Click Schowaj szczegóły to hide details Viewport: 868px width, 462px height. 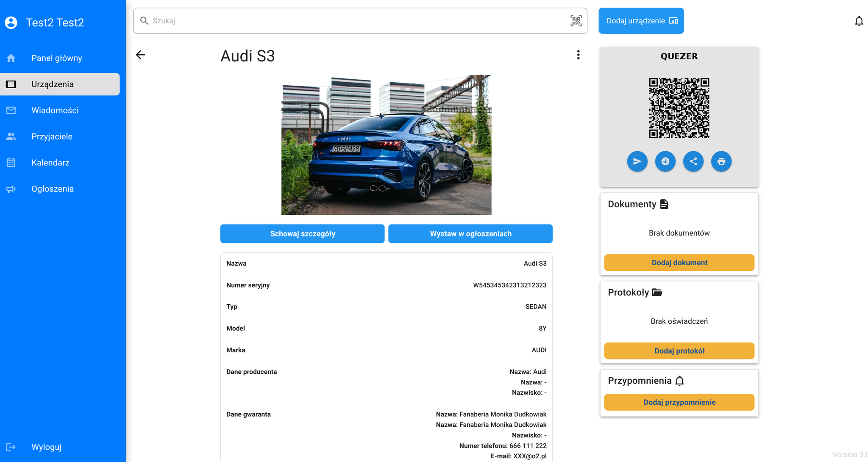click(303, 234)
